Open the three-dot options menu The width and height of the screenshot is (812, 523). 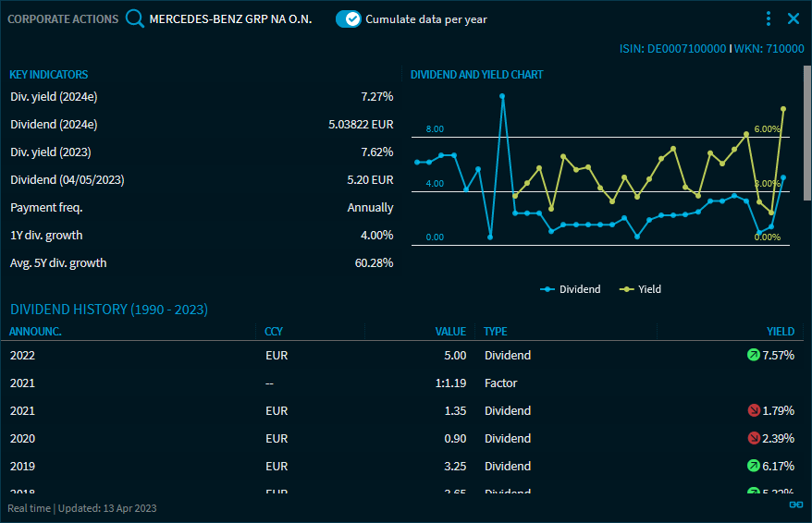coord(769,18)
